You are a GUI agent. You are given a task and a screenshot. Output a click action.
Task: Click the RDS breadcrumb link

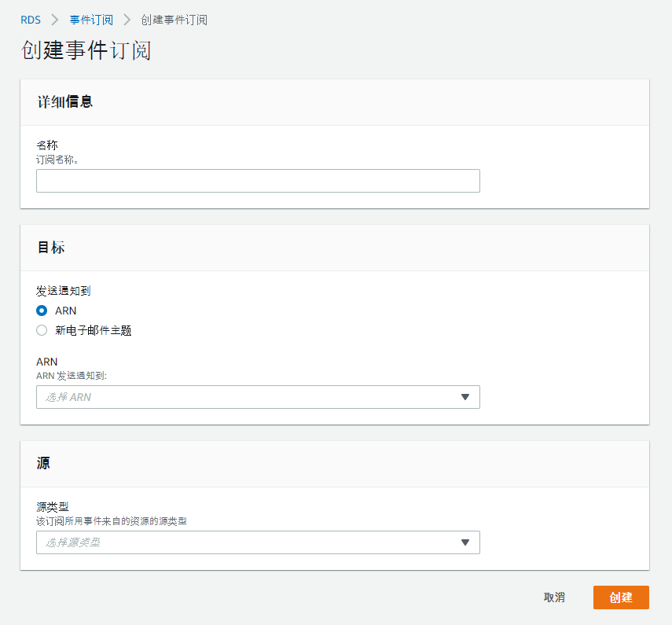[x=31, y=20]
